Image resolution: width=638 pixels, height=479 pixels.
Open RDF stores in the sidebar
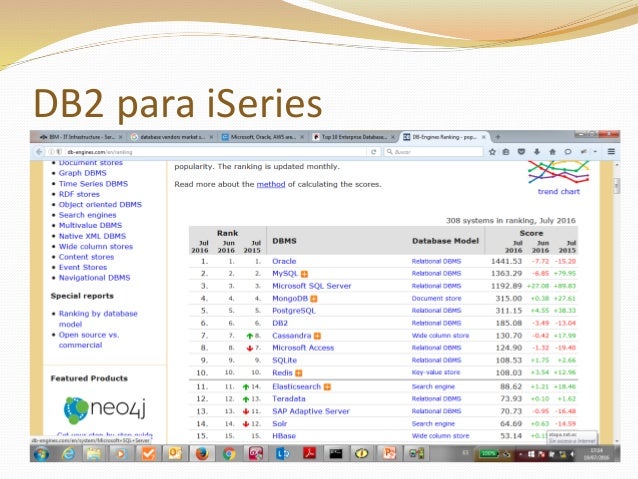pyautogui.click(x=79, y=194)
